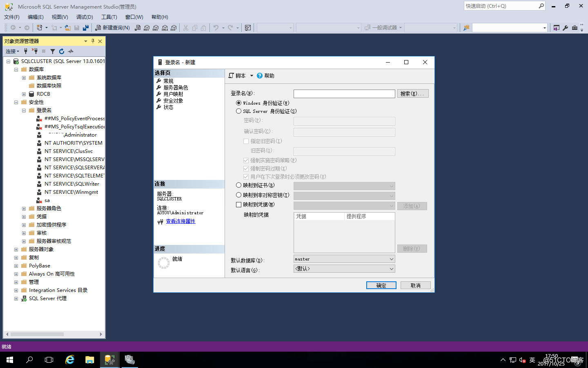This screenshot has height=368, width=588.
Task: Collapse the 登录名 tree node
Action: click(24, 110)
